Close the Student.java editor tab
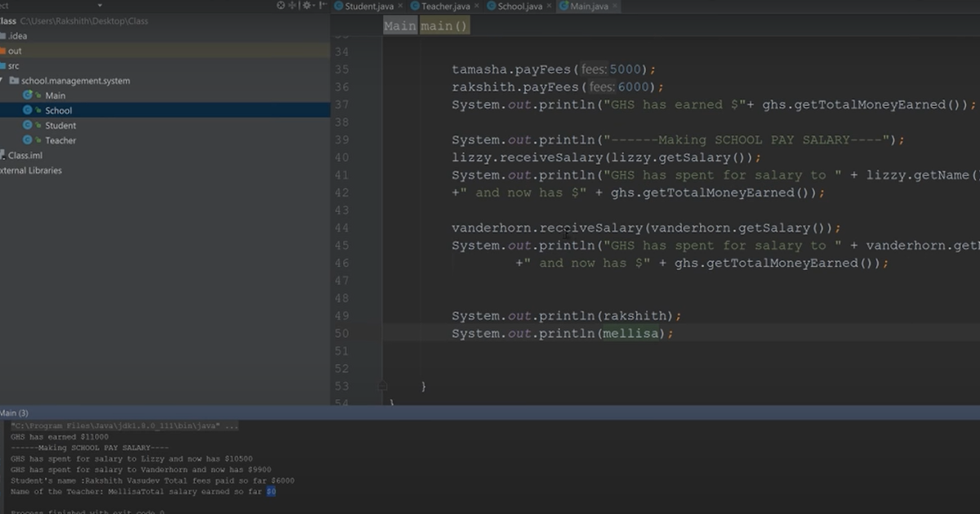 (399, 5)
